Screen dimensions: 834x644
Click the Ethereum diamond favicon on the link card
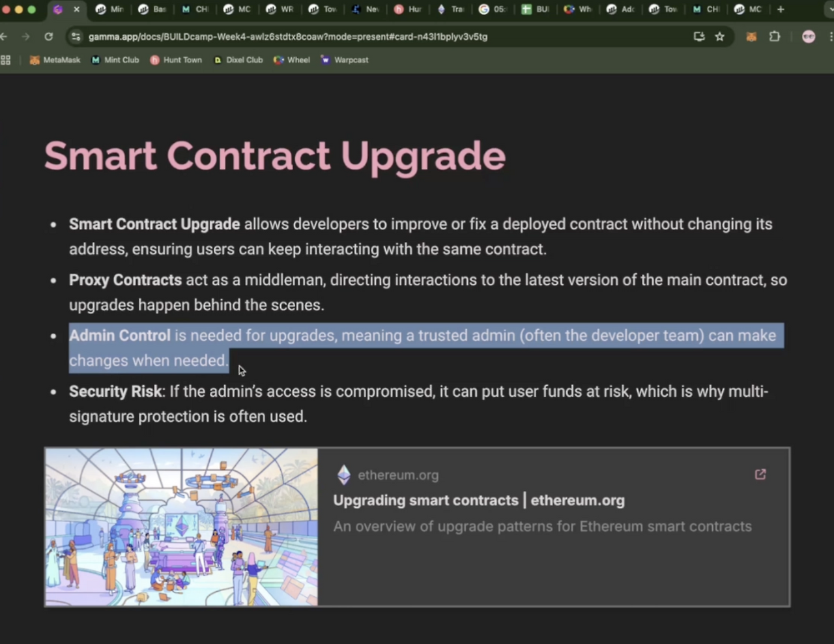pos(343,475)
